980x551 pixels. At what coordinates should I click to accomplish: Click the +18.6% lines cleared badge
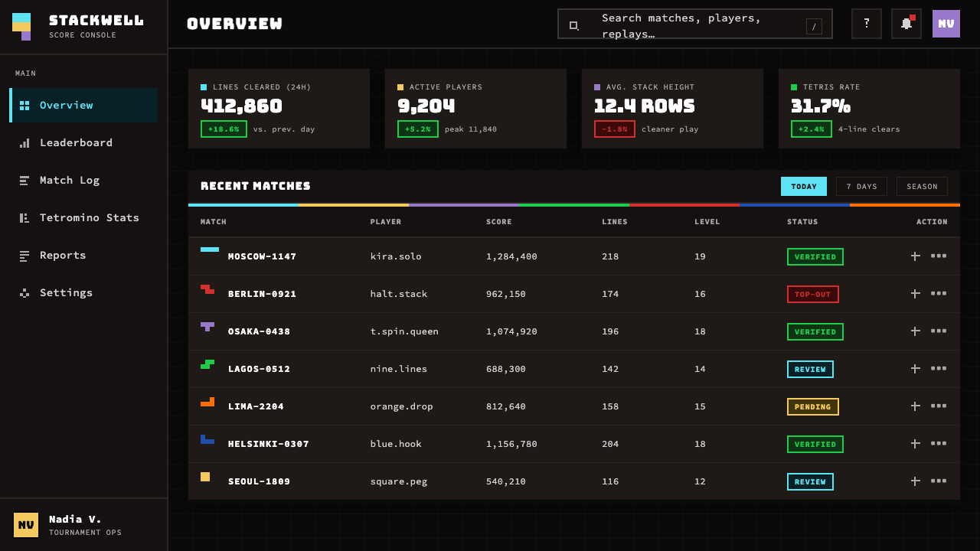[x=224, y=129]
